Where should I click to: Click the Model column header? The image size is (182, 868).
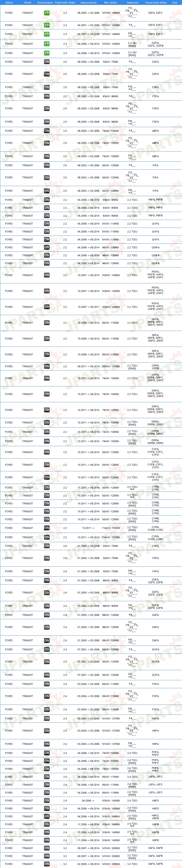click(x=28, y=2)
